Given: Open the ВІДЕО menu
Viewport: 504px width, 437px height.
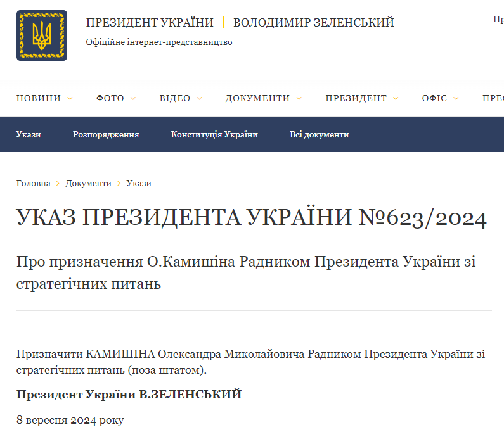Looking at the screenshot, I should (175, 98).
